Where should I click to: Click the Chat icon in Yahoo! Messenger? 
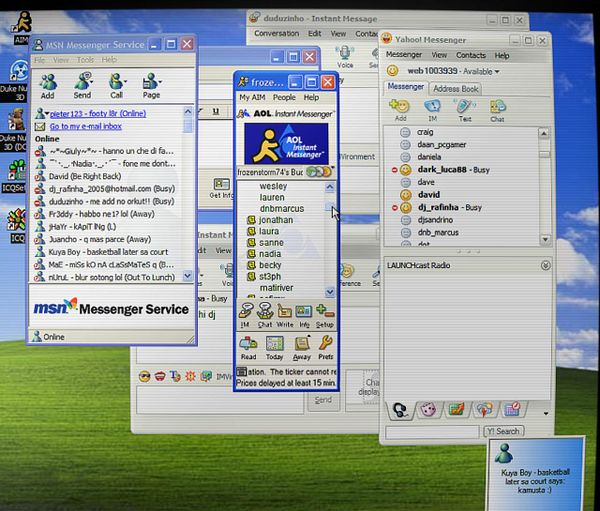click(497, 110)
